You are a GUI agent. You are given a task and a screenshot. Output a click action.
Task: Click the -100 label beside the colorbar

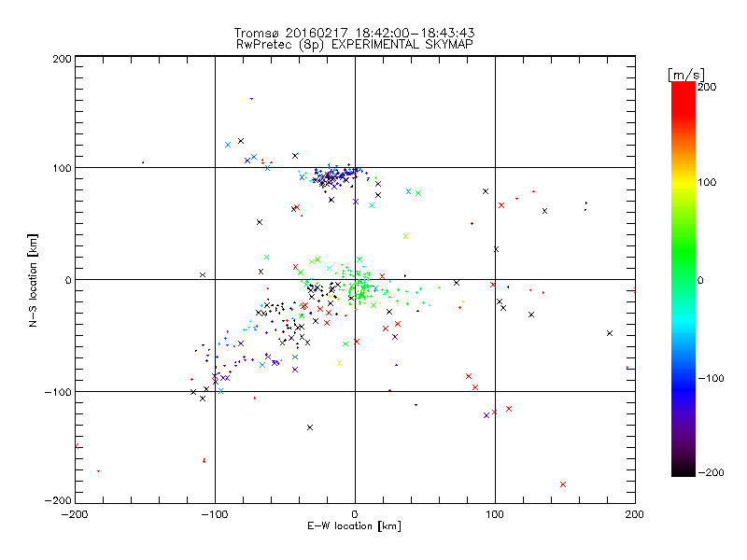pos(711,379)
